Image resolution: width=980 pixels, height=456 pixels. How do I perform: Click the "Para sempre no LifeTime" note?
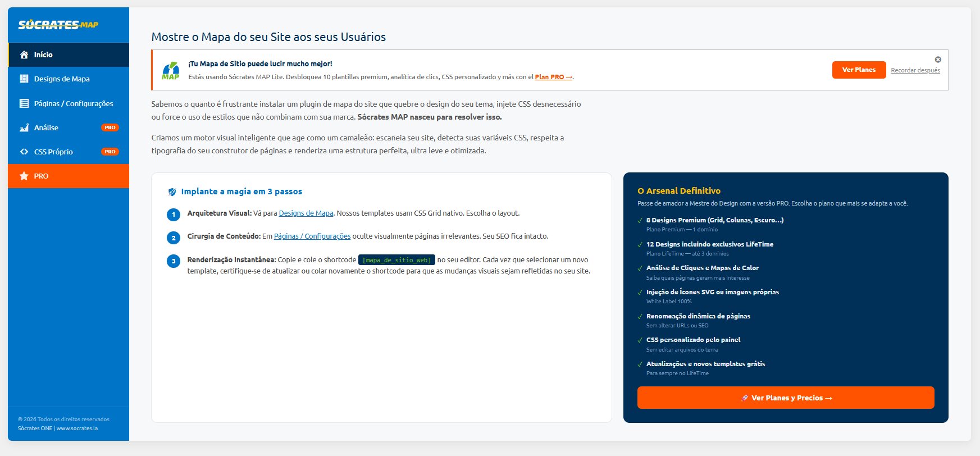click(677, 373)
